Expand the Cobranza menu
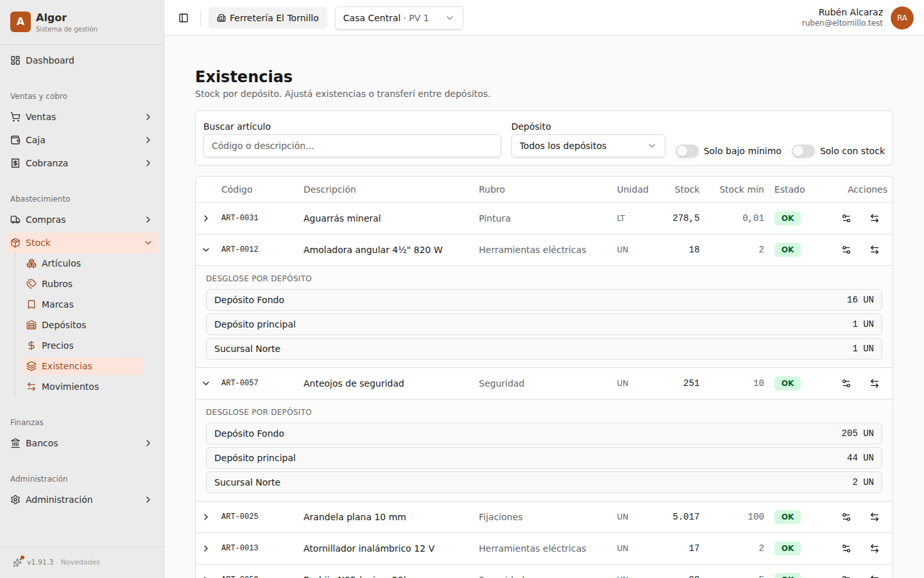The height and width of the screenshot is (578, 924). point(82,163)
